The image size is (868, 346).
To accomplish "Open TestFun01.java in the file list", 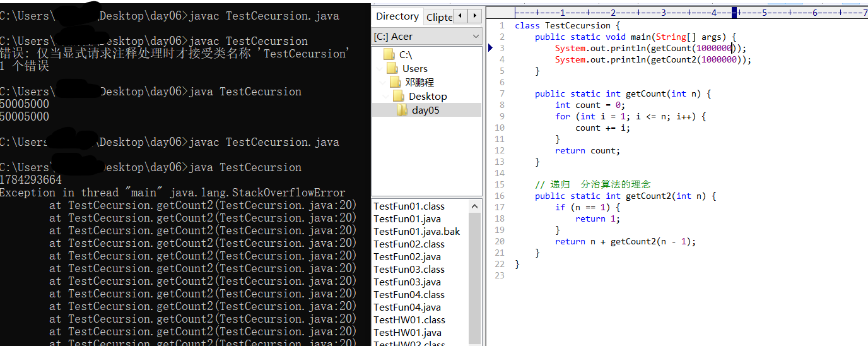I will tap(407, 219).
